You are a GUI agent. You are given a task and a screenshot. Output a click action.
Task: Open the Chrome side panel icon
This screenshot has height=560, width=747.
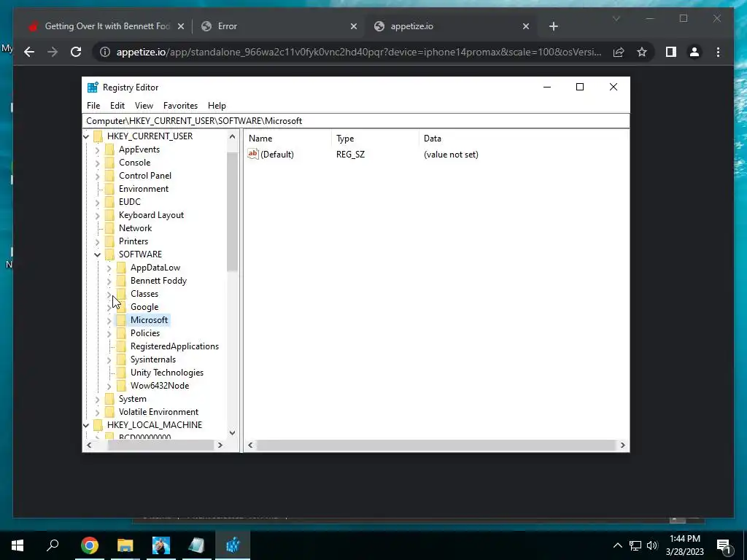[x=671, y=52]
